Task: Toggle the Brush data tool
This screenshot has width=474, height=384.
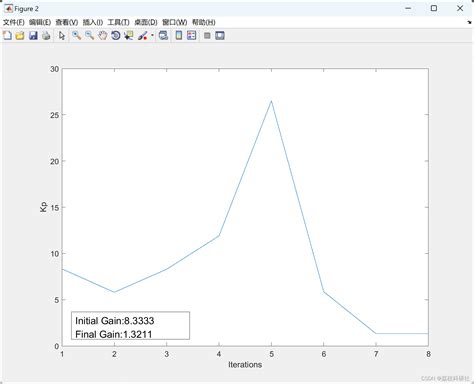Action: [143, 35]
